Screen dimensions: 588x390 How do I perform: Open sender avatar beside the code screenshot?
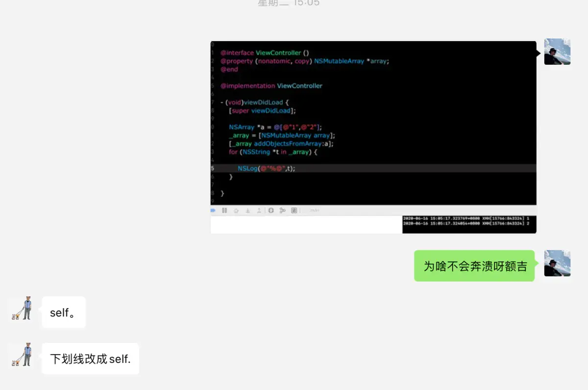pos(557,52)
